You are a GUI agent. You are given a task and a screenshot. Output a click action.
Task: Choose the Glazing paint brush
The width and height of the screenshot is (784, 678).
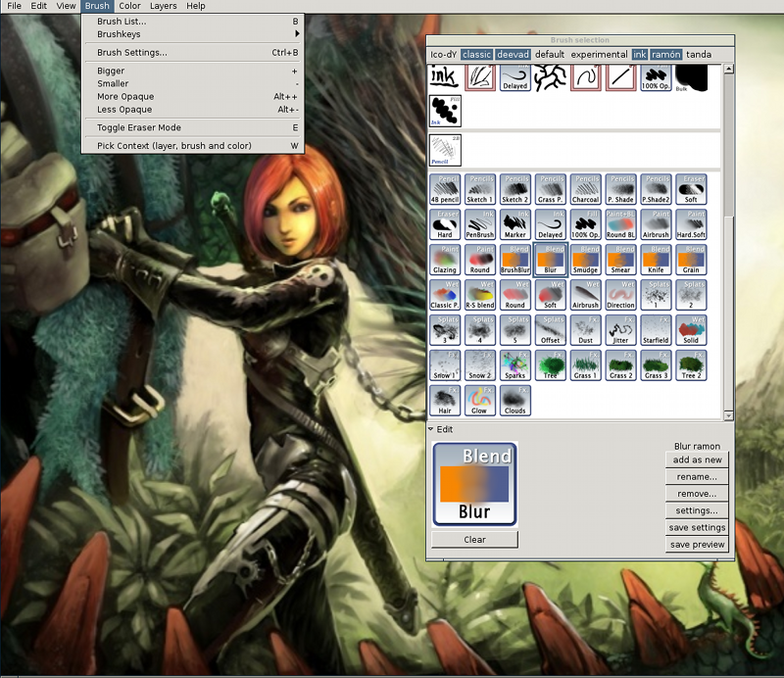coord(445,260)
